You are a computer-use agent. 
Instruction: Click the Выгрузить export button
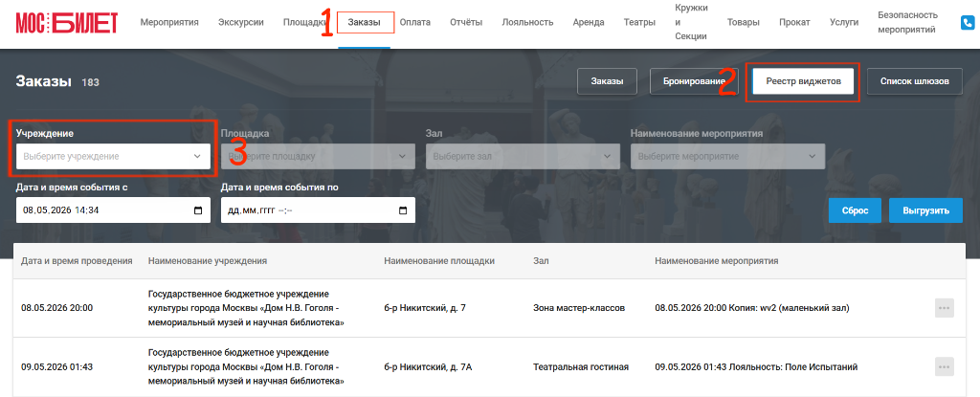click(925, 210)
